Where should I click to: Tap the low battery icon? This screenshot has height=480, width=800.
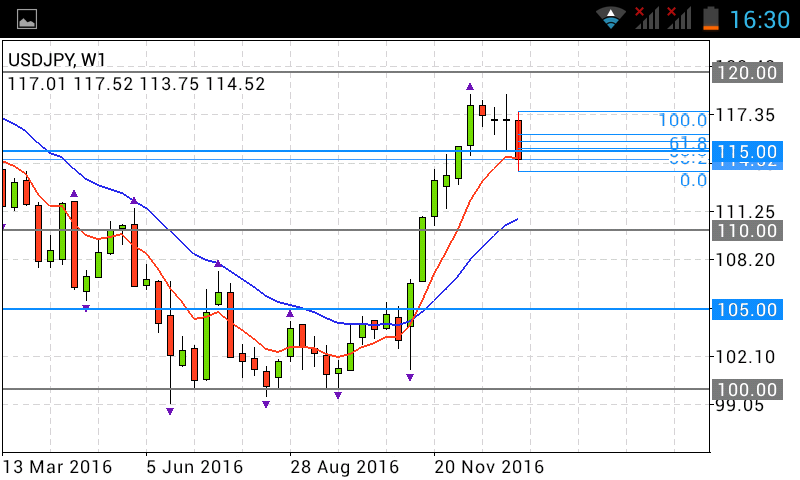click(711, 18)
